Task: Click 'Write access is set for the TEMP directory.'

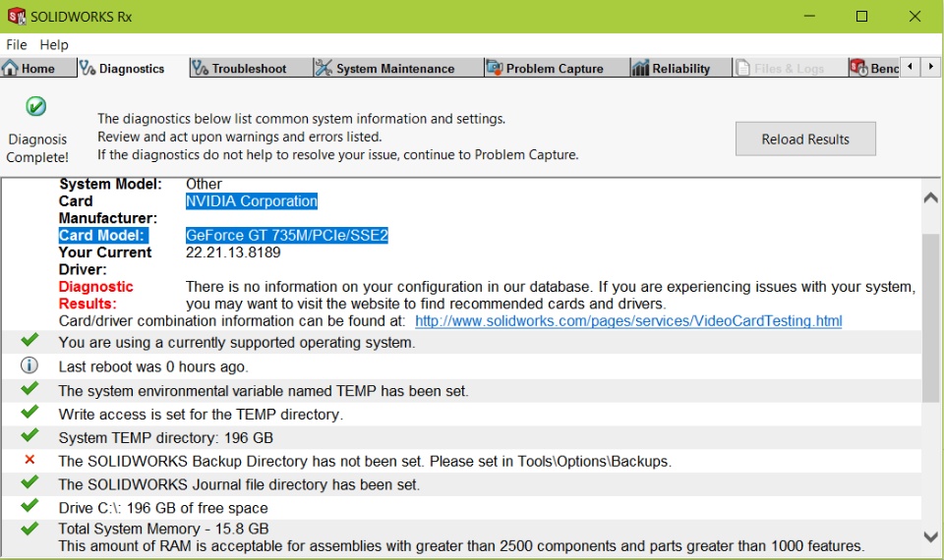Action: point(201,415)
